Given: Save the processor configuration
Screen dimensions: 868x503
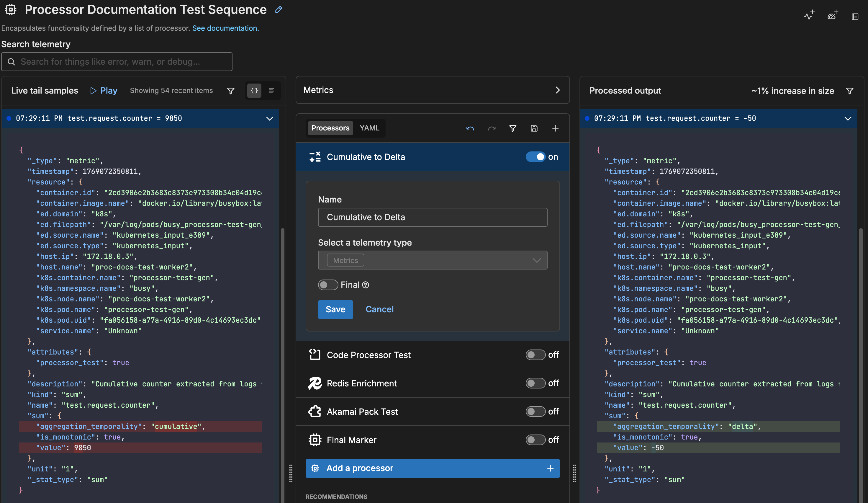Looking at the screenshot, I should tap(534, 128).
